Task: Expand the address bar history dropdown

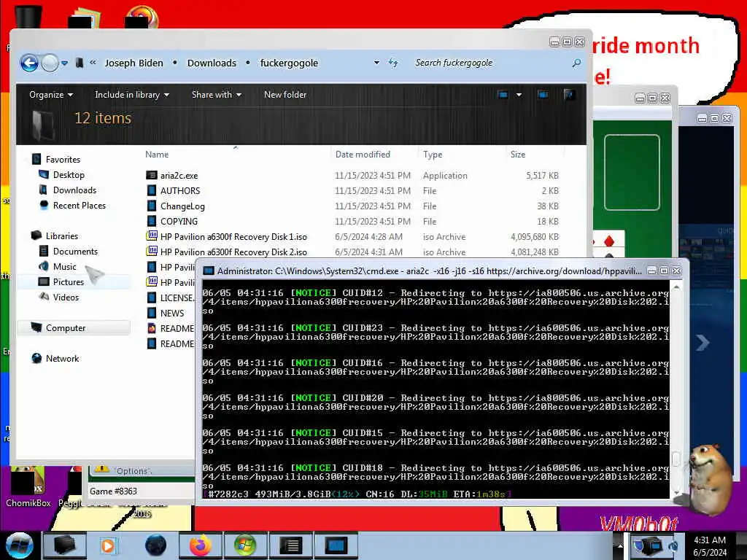Action: pos(376,63)
